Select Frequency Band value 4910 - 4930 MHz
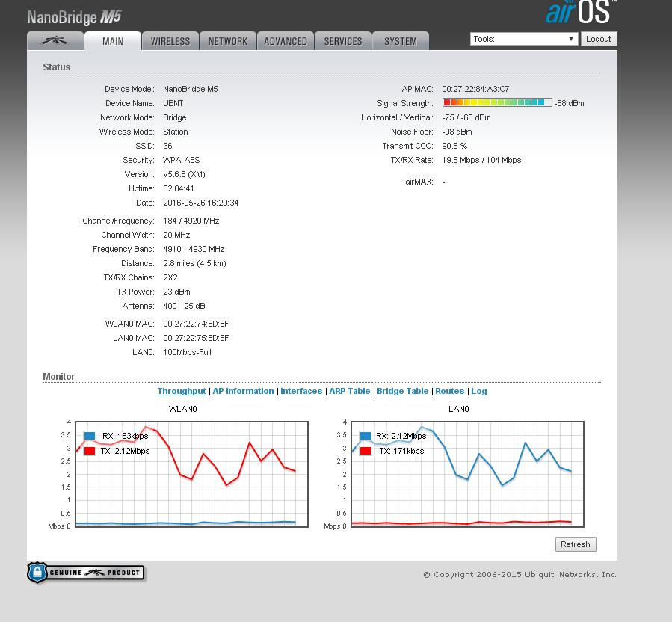The height and width of the screenshot is (622, 672). click(x=194, y=249)
